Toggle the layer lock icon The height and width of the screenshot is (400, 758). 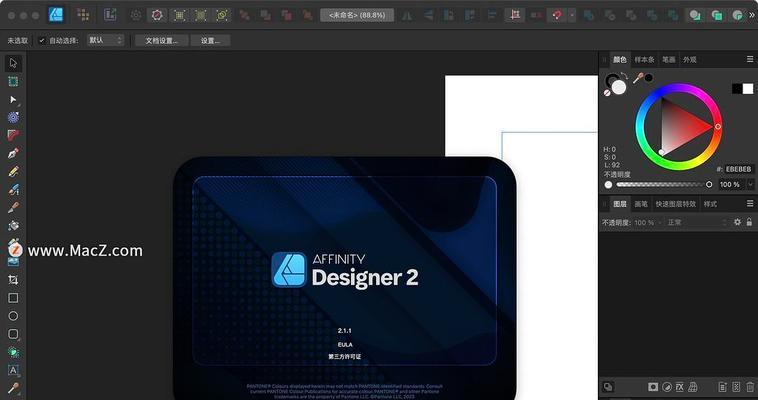pos(749,222)
